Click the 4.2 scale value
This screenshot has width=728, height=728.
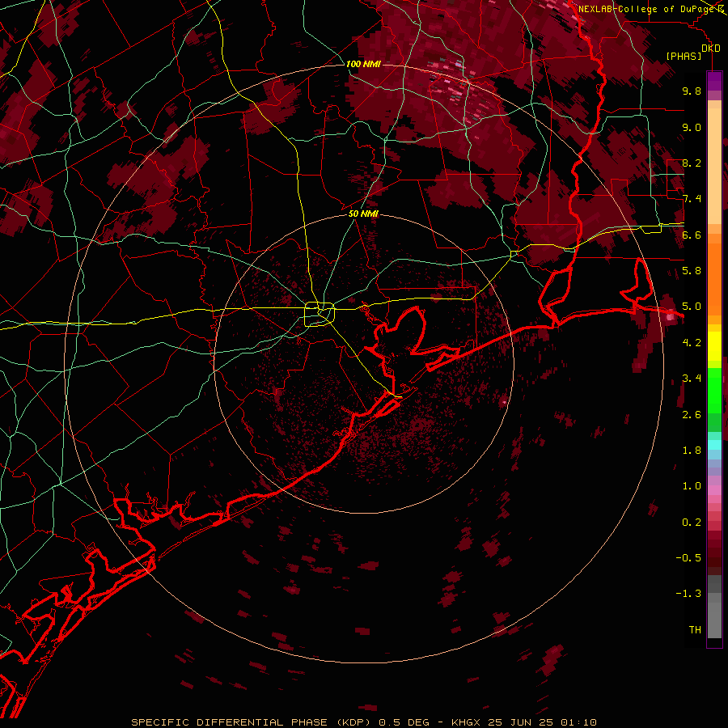[692, 343]
